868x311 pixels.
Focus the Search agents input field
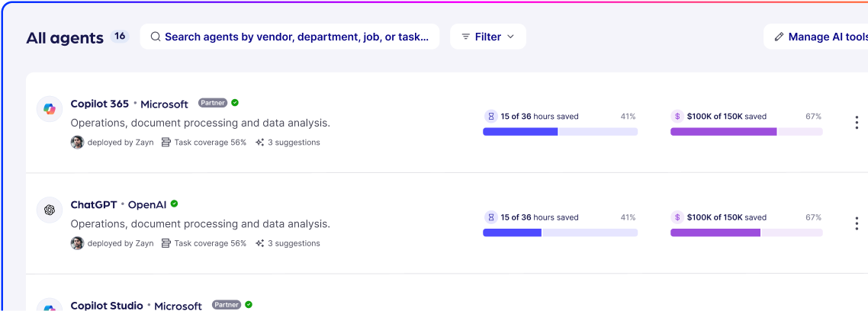pos(296,37)
